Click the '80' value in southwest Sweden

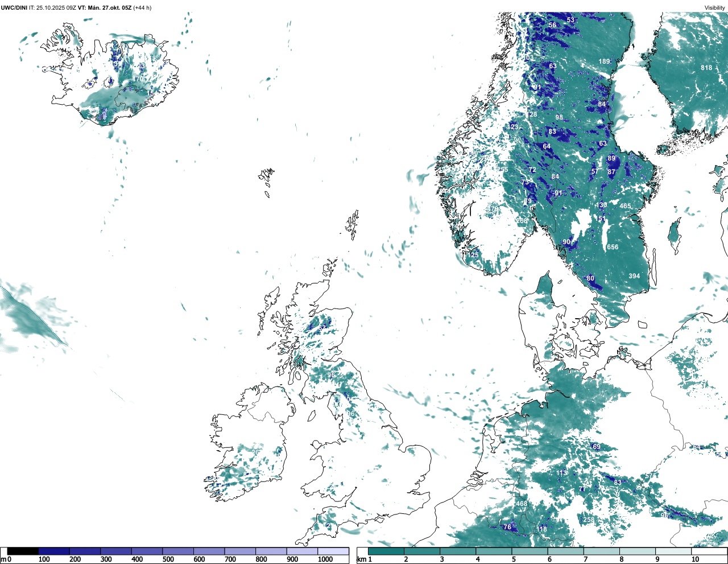590,279
